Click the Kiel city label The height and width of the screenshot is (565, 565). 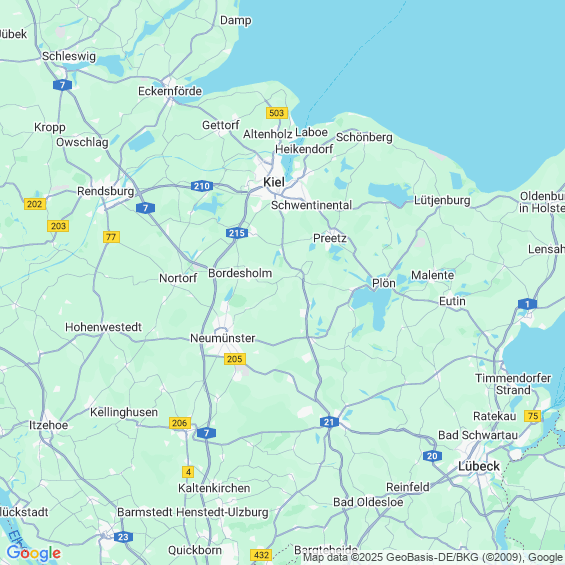coord(274,182)
